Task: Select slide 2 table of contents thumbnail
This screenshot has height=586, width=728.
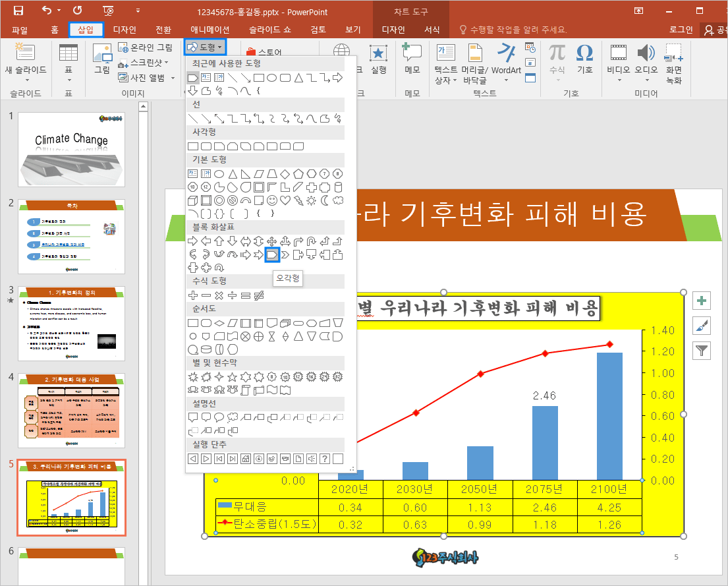Action: click(x=72, y=237)
